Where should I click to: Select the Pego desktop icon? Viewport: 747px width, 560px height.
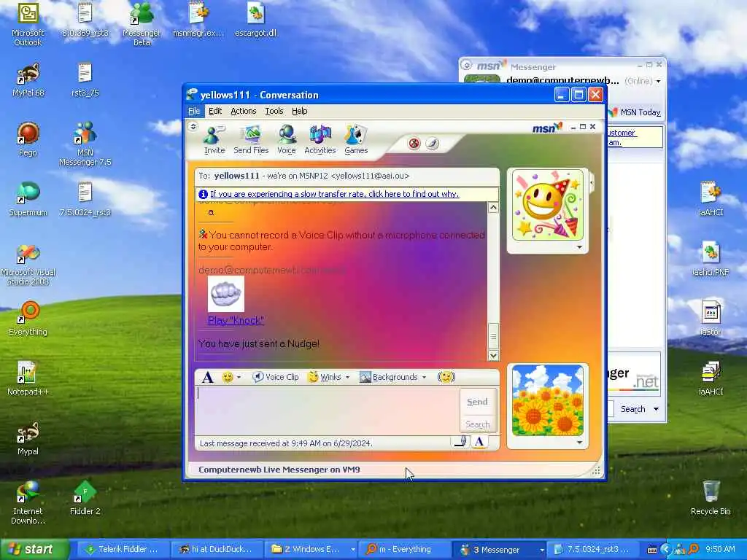click(28, 139)
